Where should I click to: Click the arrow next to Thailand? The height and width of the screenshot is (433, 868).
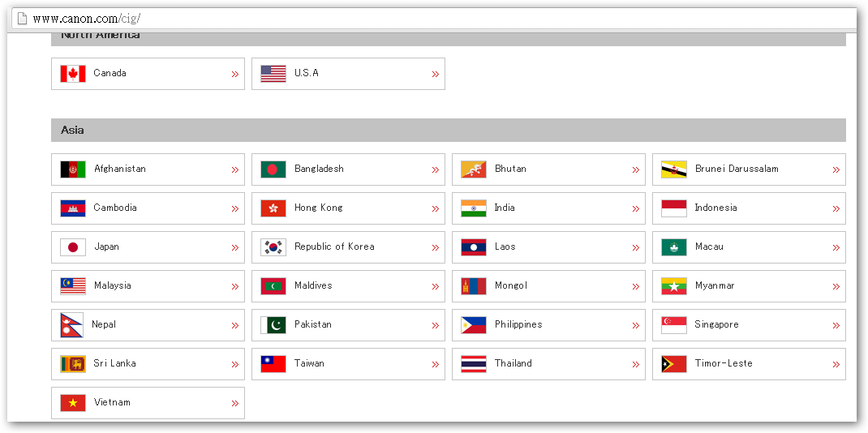pos(636,365)
